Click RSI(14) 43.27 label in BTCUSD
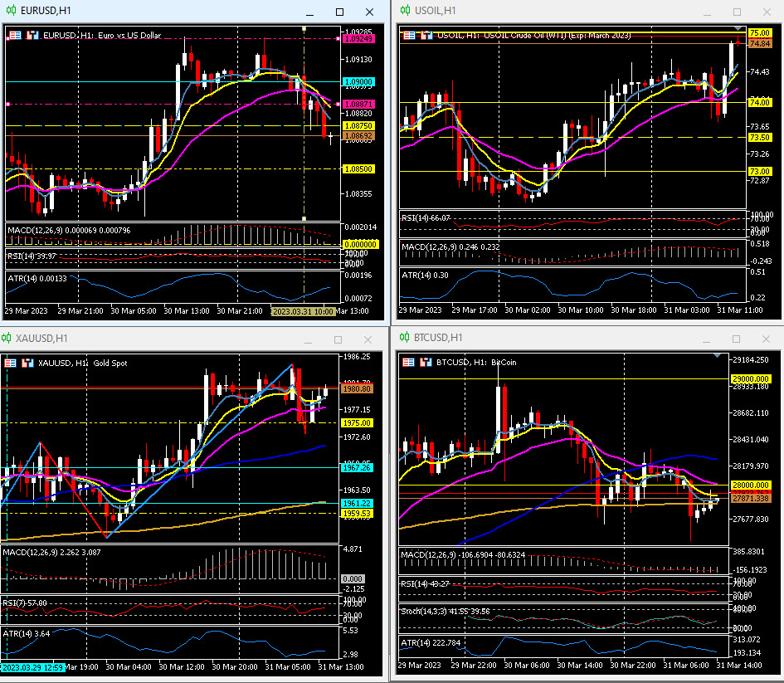Screen dimensions: 784x683 [426, 583]
